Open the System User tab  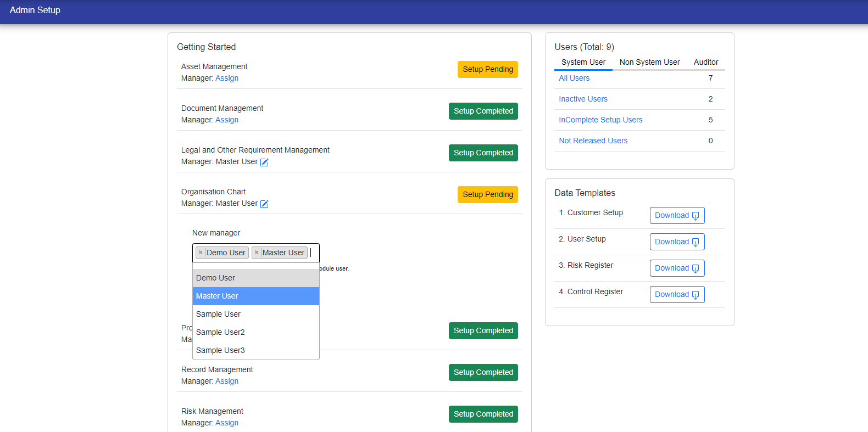(x=583, y=62)
